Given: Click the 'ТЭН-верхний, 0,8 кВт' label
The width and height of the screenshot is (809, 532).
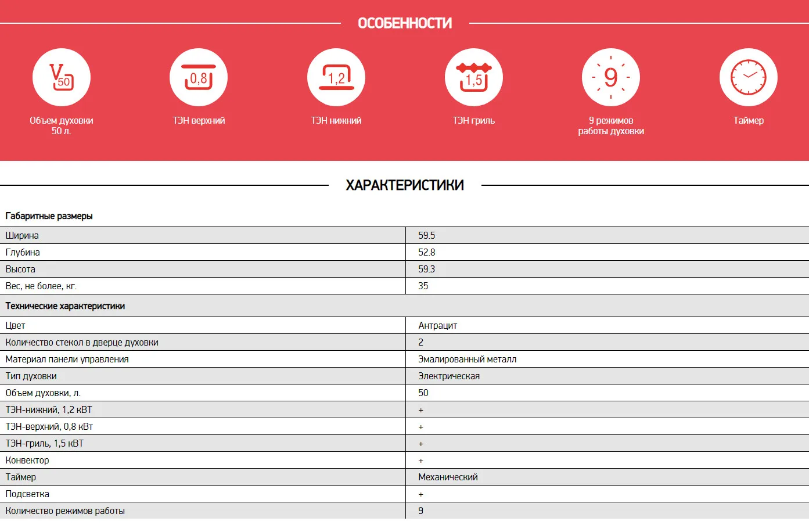Looking at the screenshot, I should click(x=49, y=426).
